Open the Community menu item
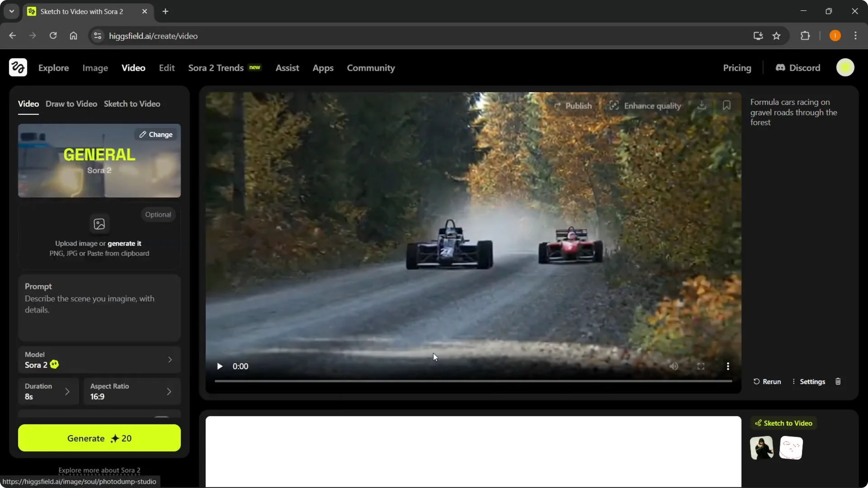868x488 pixels. click(371, 68)
